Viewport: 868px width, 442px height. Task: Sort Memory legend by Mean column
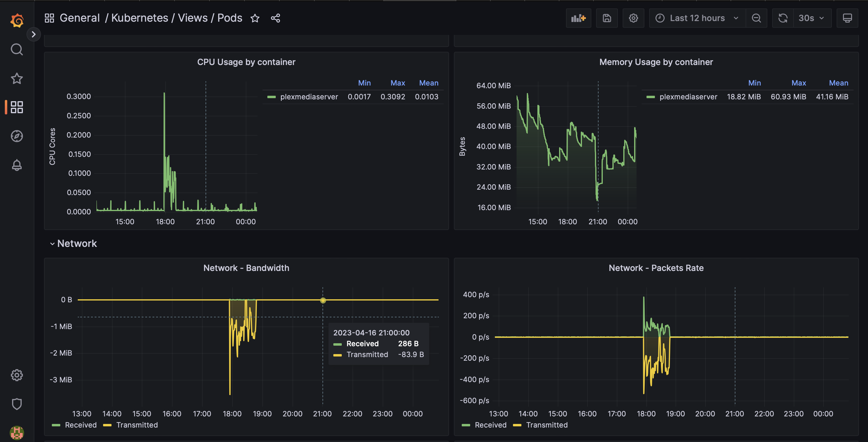838,83
